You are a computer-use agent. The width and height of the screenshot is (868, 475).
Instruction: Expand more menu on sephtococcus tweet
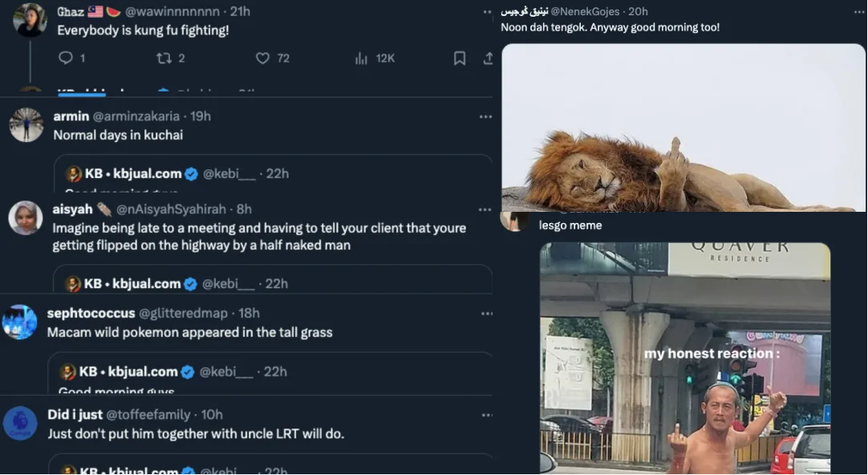click(x=485, y=314)
